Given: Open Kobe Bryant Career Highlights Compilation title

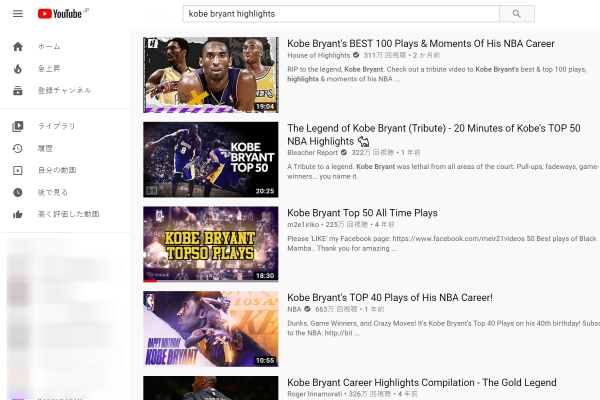Looking at the screenshot, I should point(422,382).
